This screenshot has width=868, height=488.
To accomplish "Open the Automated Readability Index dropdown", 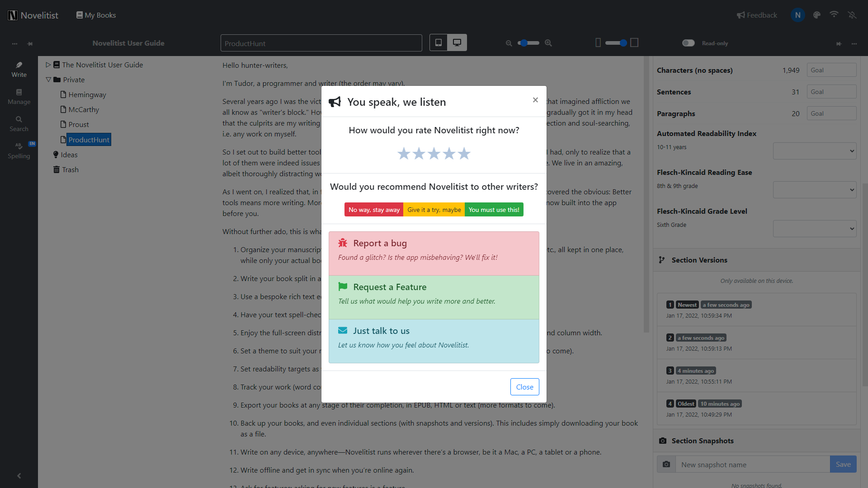I will click(815, 151).
